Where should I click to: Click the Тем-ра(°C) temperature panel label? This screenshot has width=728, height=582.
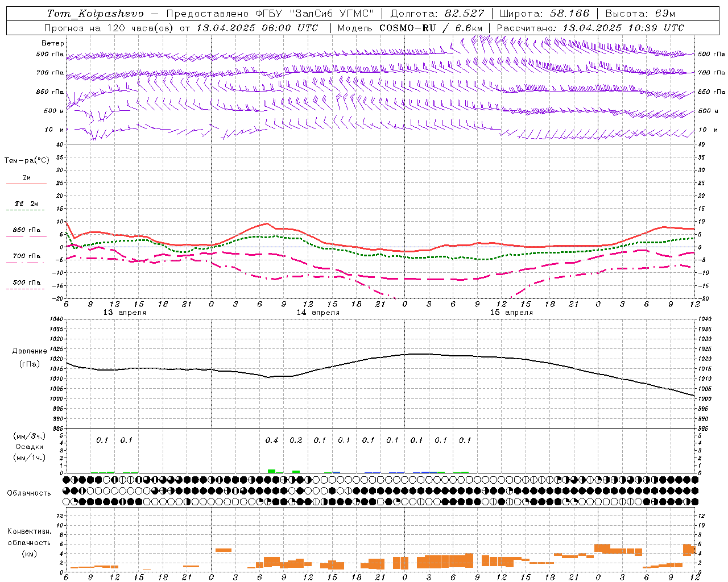tap(27, 161)
